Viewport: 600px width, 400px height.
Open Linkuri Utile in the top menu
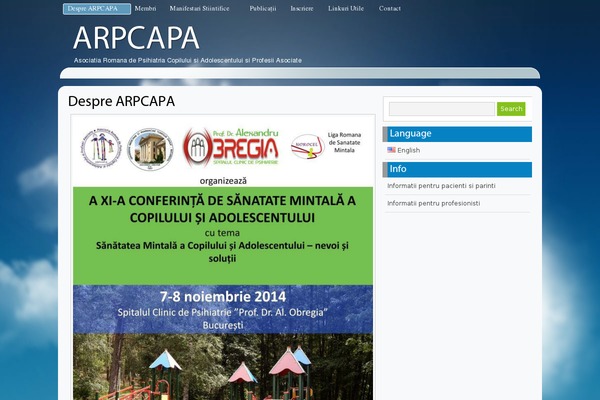click(x=346, y=8)
